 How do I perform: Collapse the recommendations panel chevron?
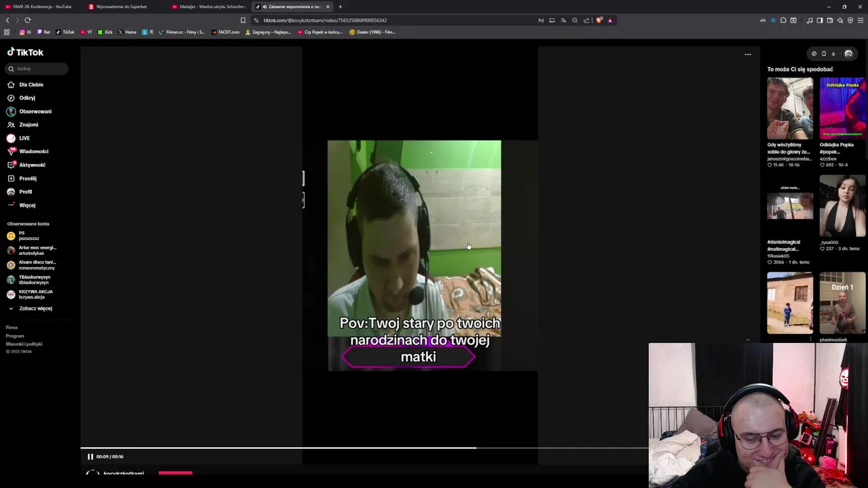[x=747, y=340]
